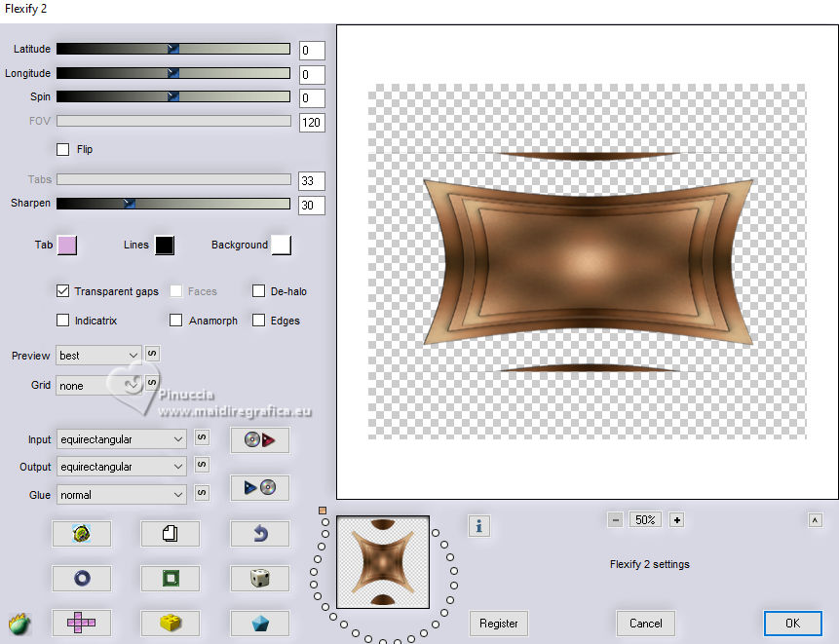Click the pink cross layout button

81,623
